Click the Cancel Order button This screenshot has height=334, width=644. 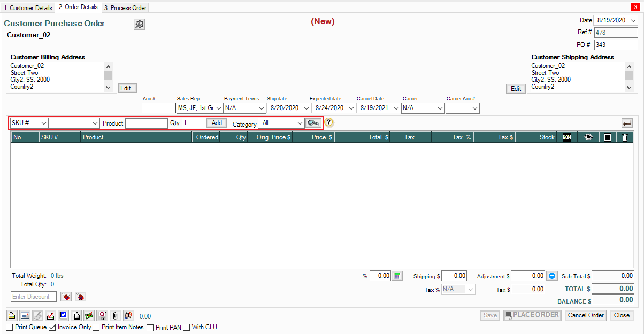pos(586,315)
